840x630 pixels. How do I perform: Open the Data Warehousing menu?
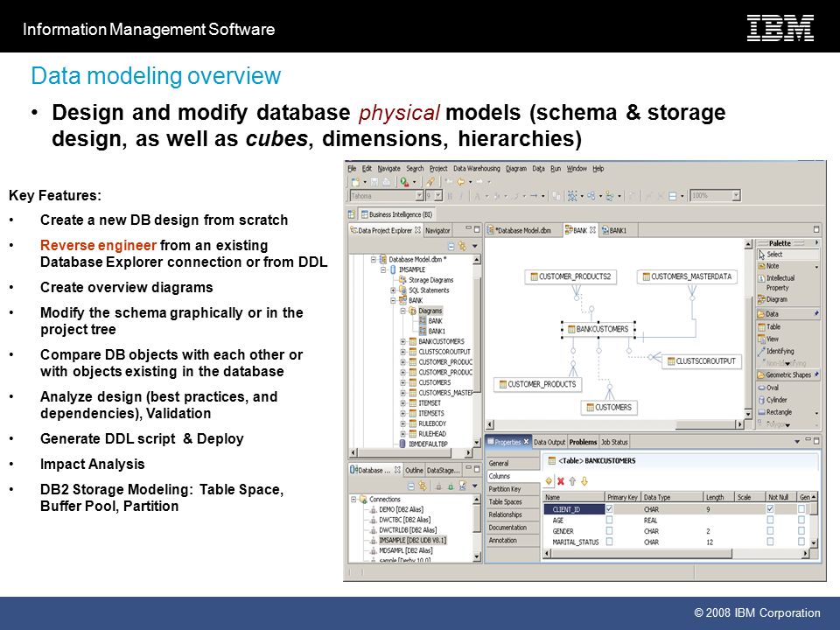point(476,168)
